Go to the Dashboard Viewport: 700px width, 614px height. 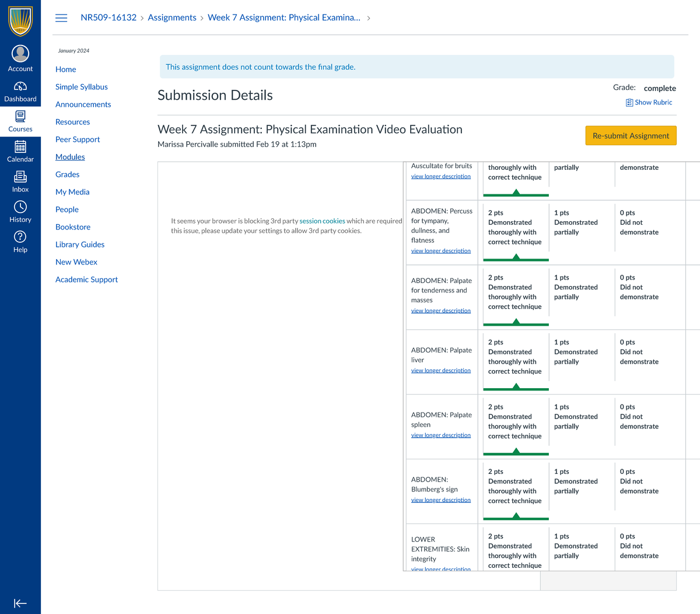tap(20, 92)
